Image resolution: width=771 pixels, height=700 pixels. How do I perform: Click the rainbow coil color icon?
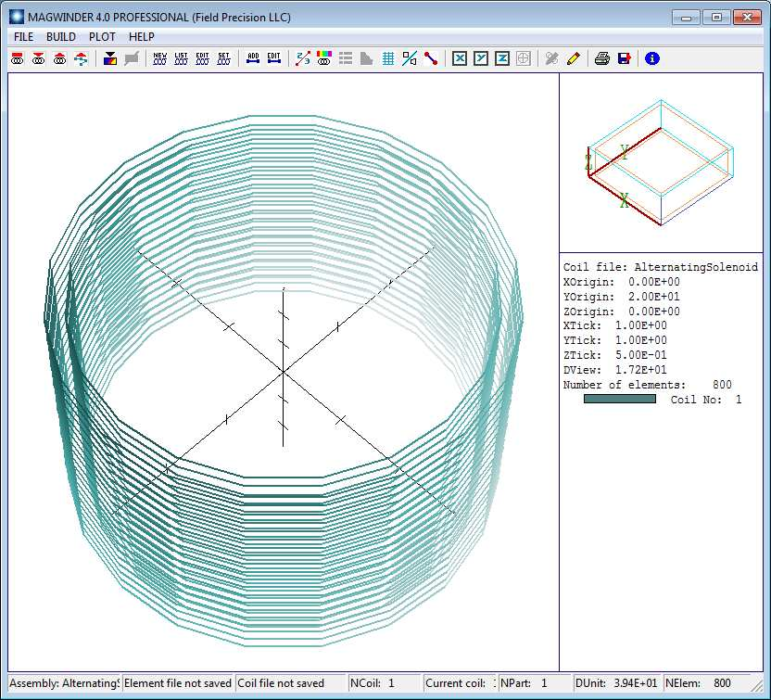[x=323, y=58]
